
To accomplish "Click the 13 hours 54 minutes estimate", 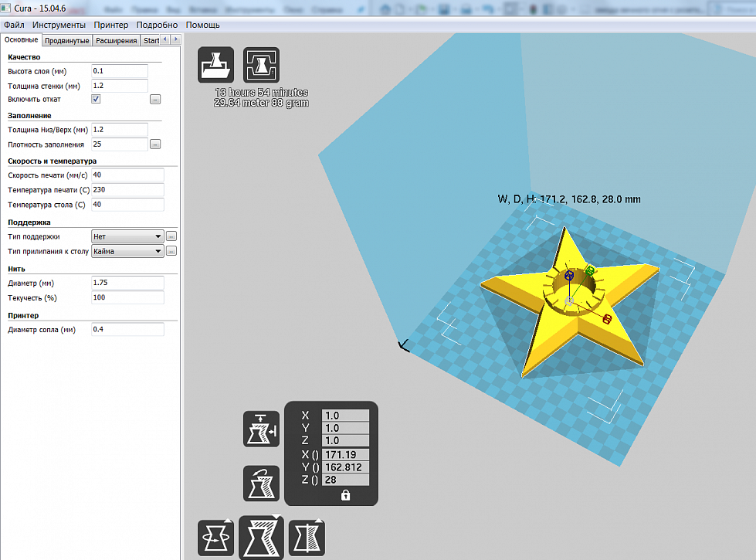I will coord(261,92).
